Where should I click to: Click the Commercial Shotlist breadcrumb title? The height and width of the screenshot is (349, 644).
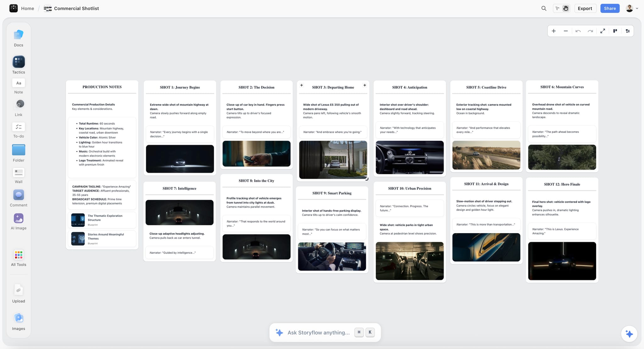click(76, 8)
